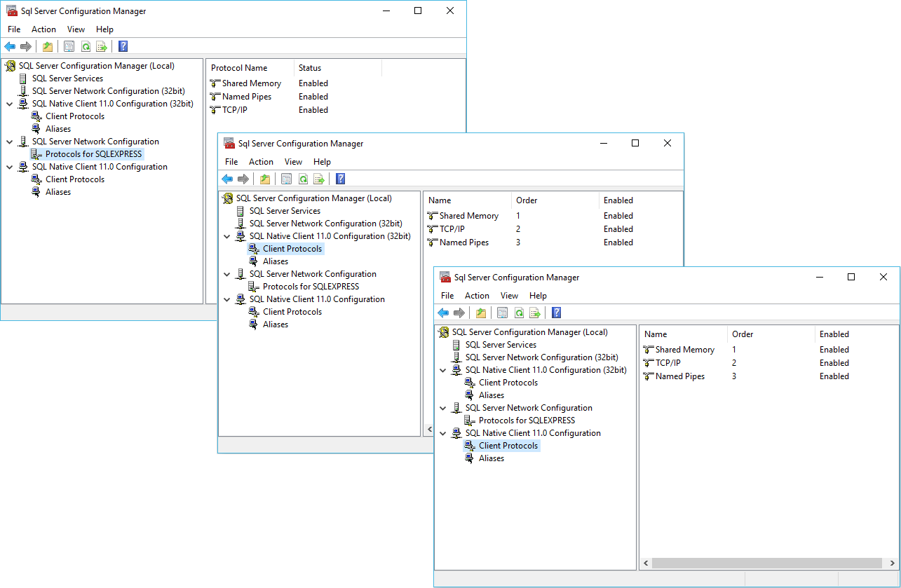901x588 pixels.
Task: Collapse SQL Server Network Configuration in middle window
Action: click(x=227, y=274)
